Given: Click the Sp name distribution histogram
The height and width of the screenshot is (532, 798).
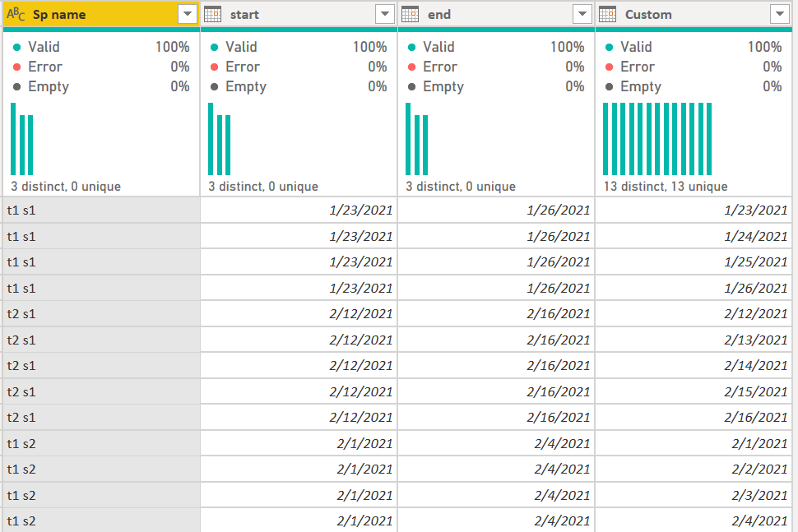Looking at the screenshot, I should click(x=22, y=139).
